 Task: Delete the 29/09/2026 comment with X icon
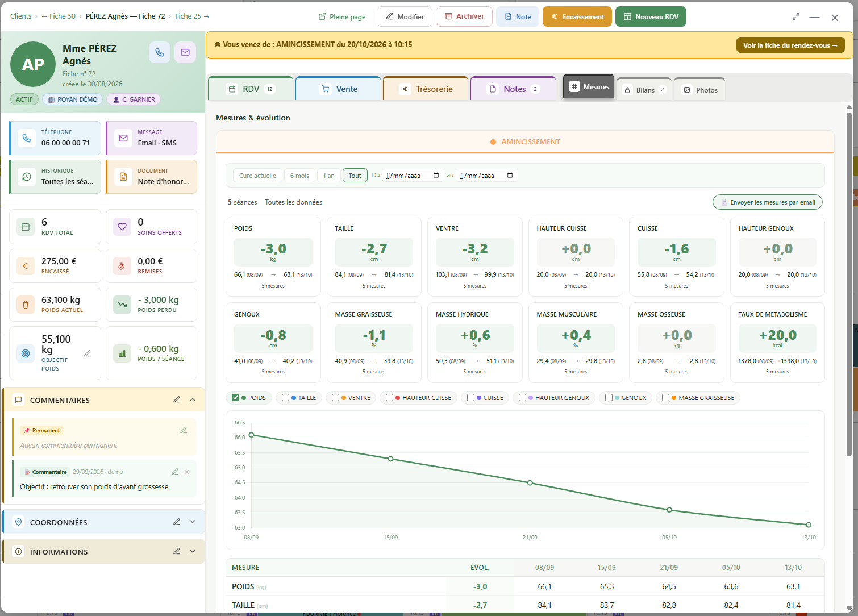click(186, 472)
